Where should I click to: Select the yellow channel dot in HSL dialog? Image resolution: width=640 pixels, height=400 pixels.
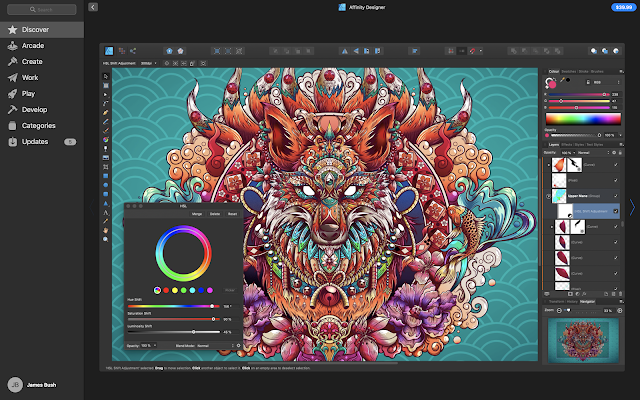(x=175, y=290)
